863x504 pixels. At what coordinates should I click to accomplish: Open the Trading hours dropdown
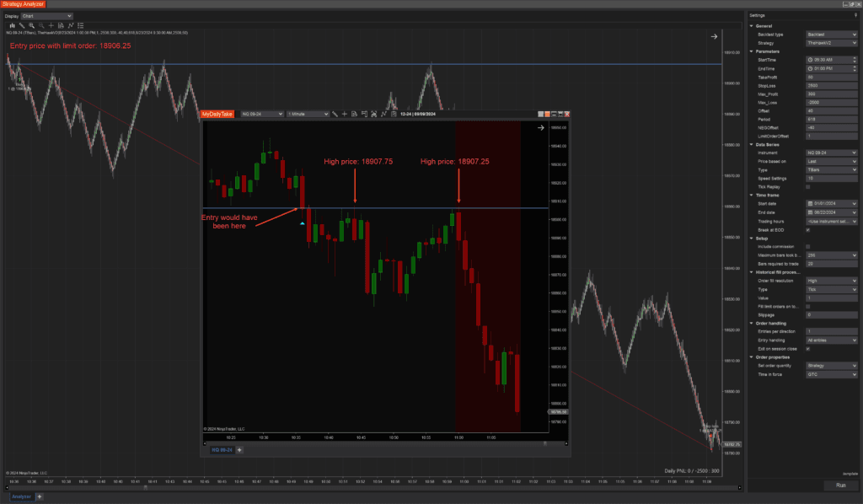point(832,221)
